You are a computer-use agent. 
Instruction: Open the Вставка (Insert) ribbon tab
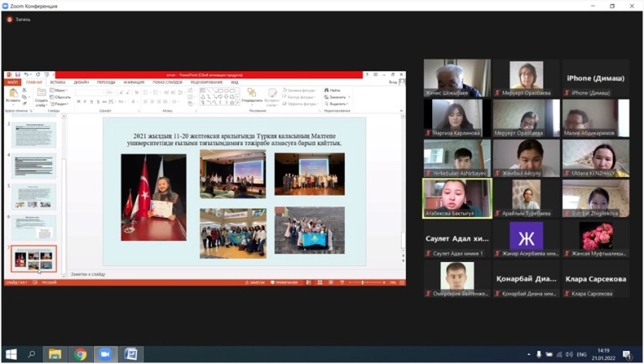coord(58,82)
